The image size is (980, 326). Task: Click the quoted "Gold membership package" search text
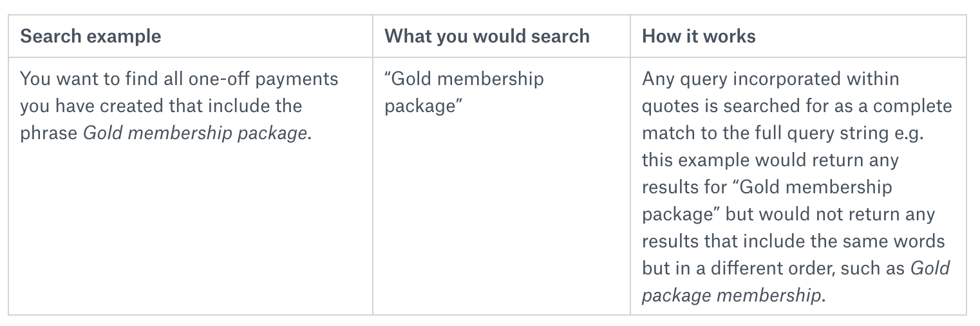point(464,92)
